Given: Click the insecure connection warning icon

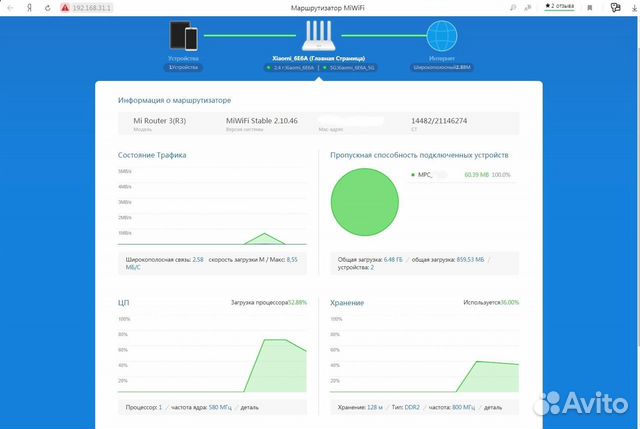Looking at the screenshot, I should pyautogui.click(x=65, y=6).
